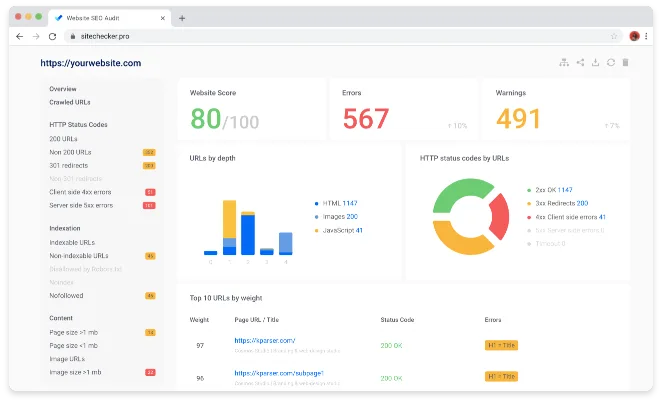Open the browser profile avatar
The image size is (662, 403).
[x=634, y=36]
